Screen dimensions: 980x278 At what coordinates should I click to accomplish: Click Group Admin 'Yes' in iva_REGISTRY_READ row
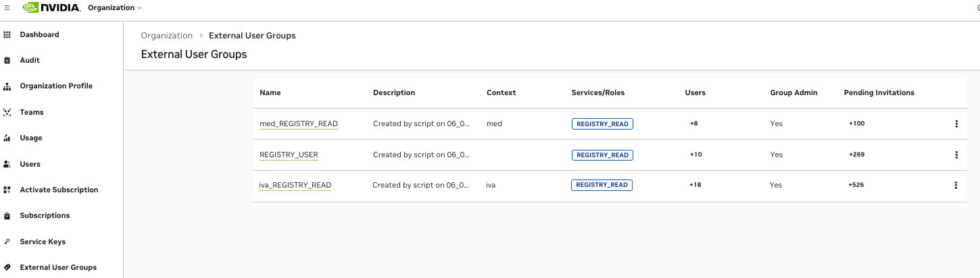[x=776, y=185]
